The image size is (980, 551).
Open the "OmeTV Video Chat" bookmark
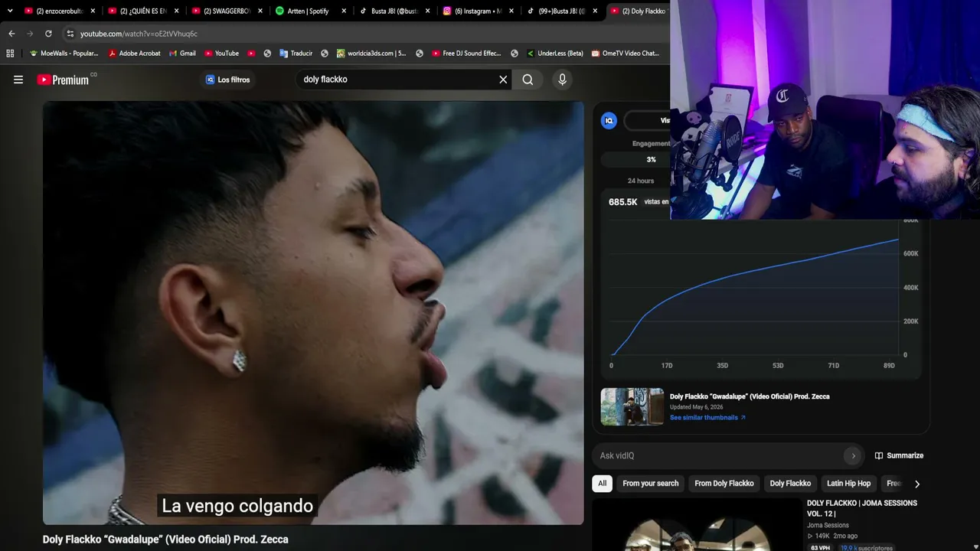pyautogui.click(x=625, y=54)
